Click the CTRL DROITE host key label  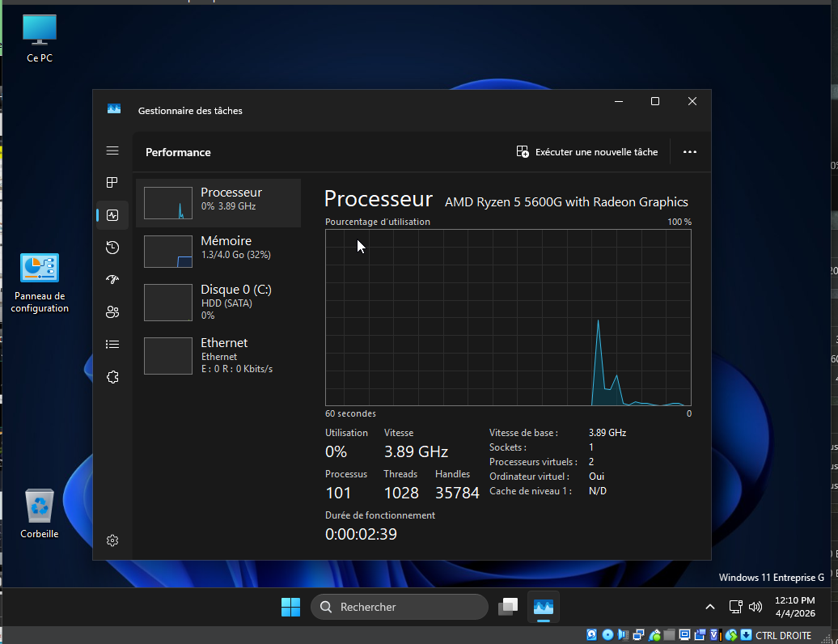click(784, 635)
